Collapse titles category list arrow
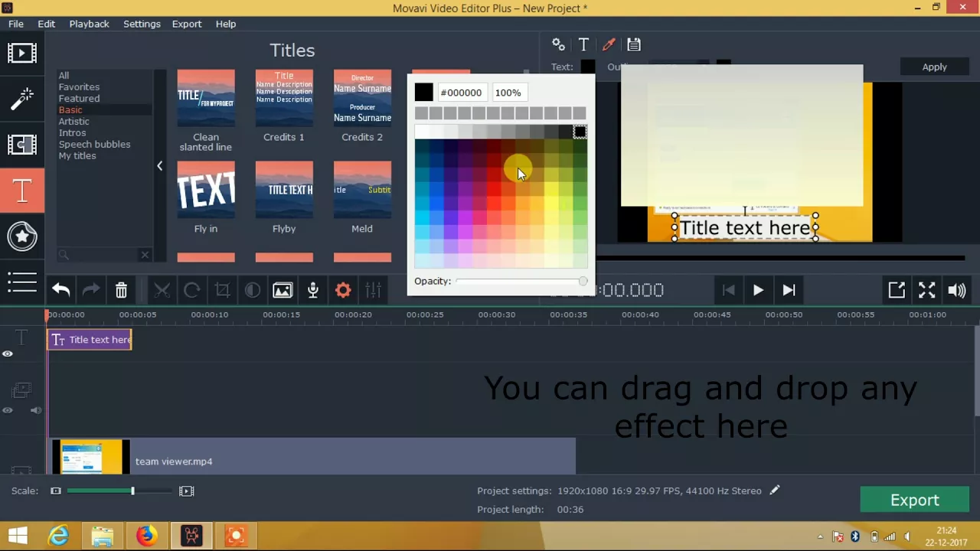Image resolution: width=980 pixels, height=551 pixels. 159,165
